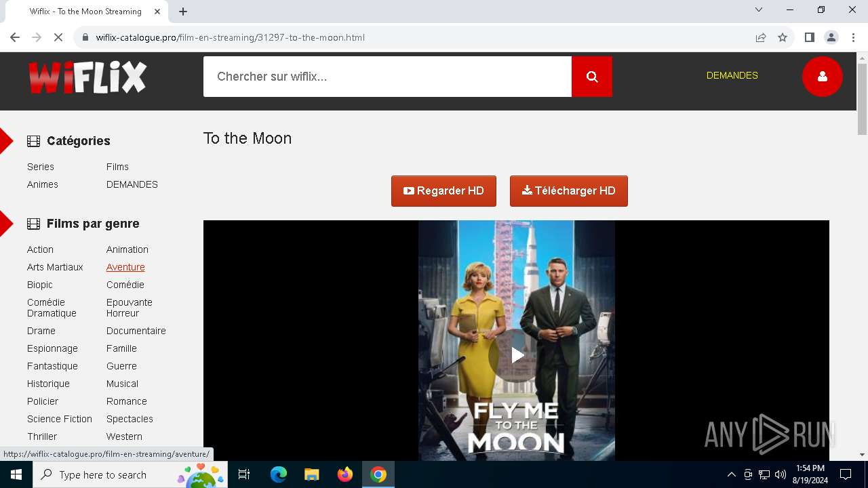The image size is (868, 488).
Task: Click the Wiflix logo
Action: tap(87, 77)
